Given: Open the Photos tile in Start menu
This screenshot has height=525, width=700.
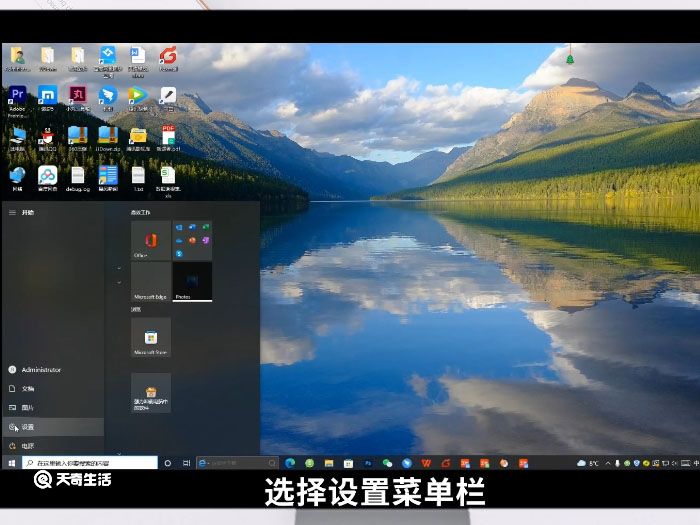Looking at the screenshot, I should point(192,282).
